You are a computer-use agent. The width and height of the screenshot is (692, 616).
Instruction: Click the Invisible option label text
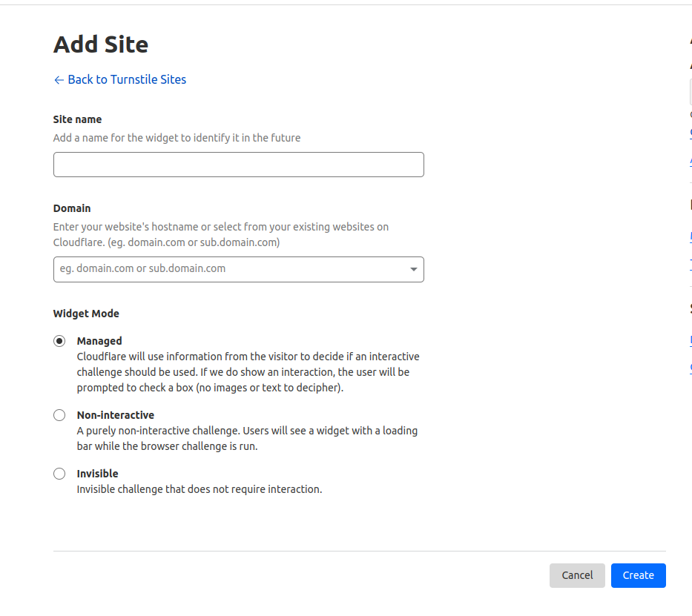(x=98, y=473)
